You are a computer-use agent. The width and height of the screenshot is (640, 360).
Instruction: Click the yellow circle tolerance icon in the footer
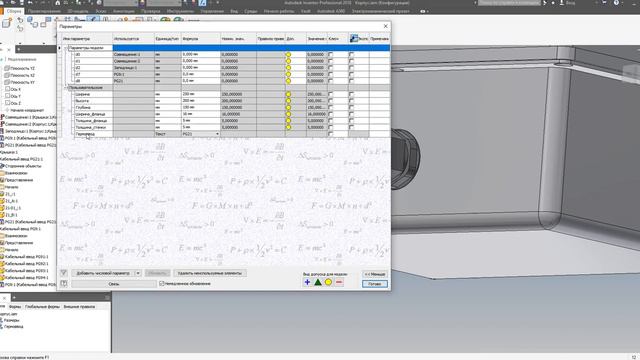click(x=329, y=282)
